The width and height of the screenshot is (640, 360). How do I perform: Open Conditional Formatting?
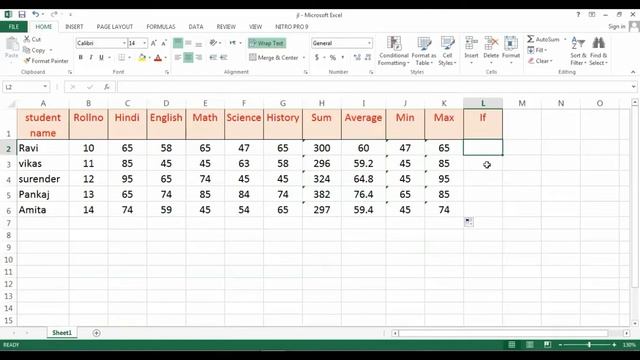click(393, 51)
